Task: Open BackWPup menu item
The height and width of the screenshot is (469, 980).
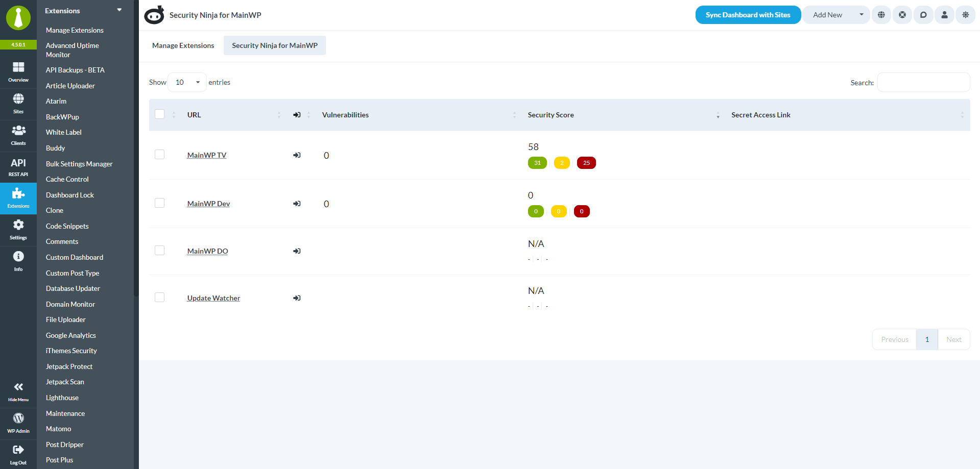Action: click(62, 117)
